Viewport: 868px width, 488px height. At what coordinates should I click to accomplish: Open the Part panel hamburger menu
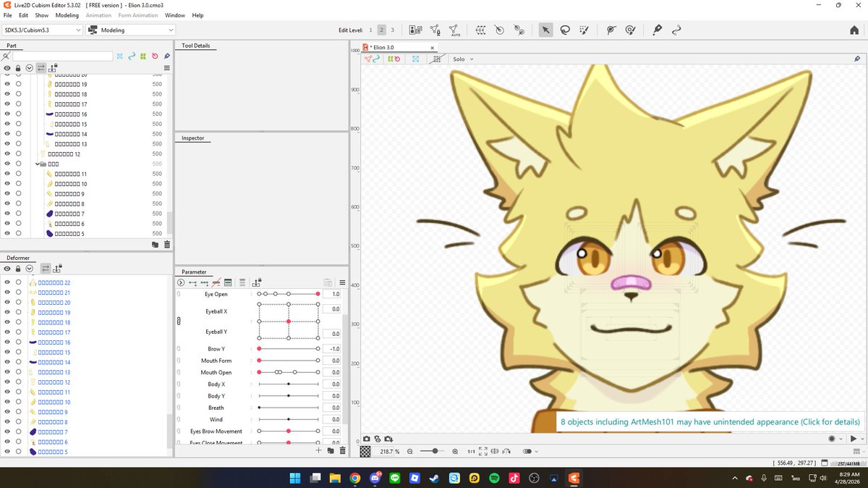[x=167, y=67]
